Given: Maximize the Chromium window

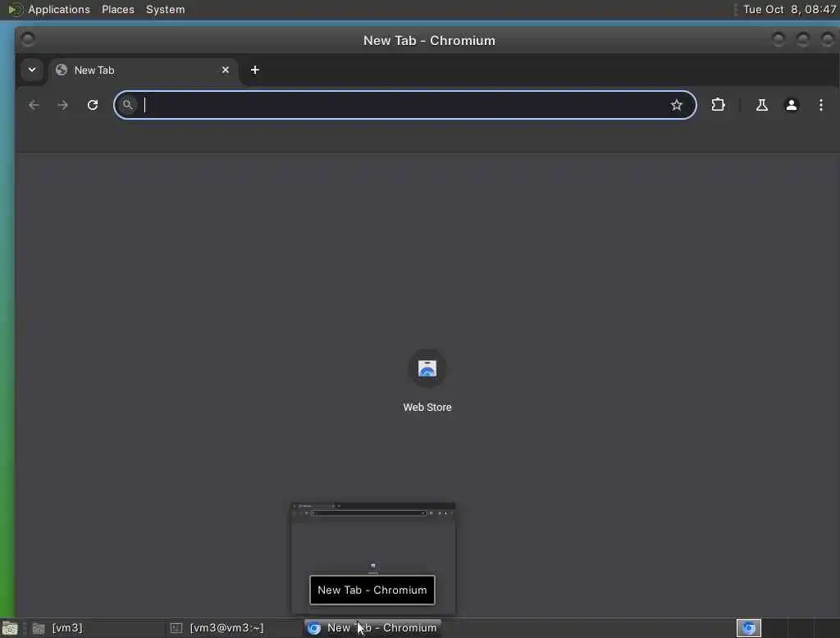Looking at the screenshot, I should (802, 39).
